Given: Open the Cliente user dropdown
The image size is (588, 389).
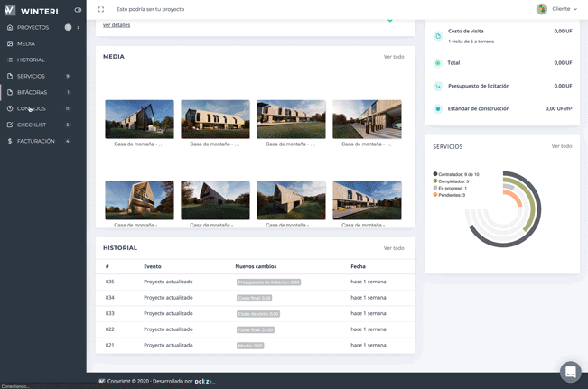Looking at the screenshot, I should click(565, 9).
